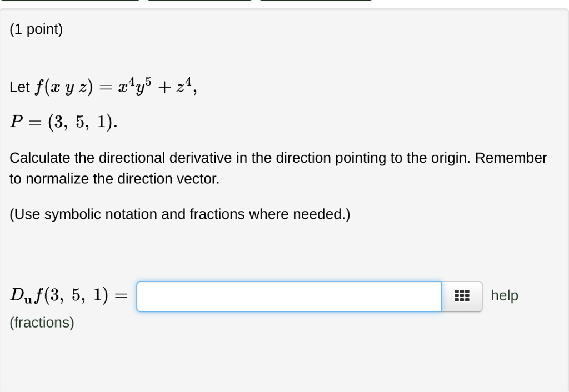
Task: Click the help text beside the input
Action: click(504, 296)
